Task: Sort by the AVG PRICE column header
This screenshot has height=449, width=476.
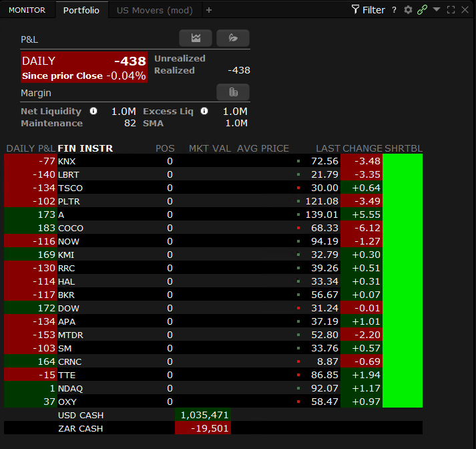Action: click(x=263, y=148)
